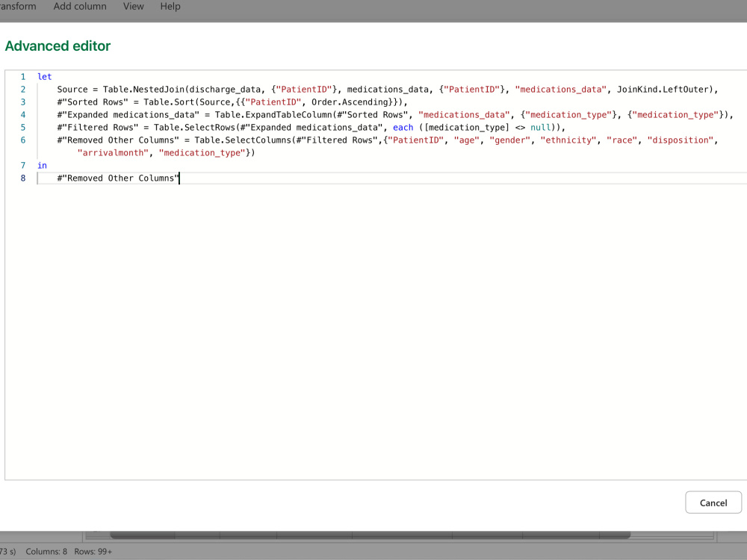Click the "disposition" string on line 6
Viewport: 747px width, 560px height.
coord(680,140)
